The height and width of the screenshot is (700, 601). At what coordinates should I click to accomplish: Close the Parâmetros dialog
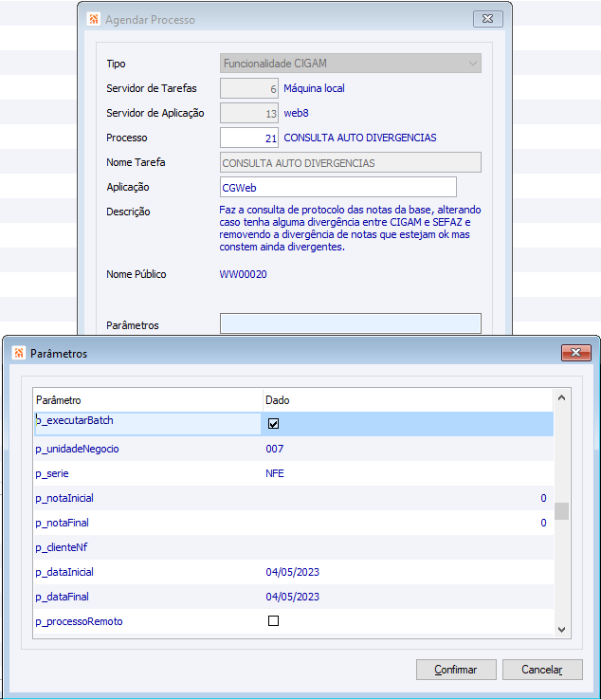tap(576, 353)
